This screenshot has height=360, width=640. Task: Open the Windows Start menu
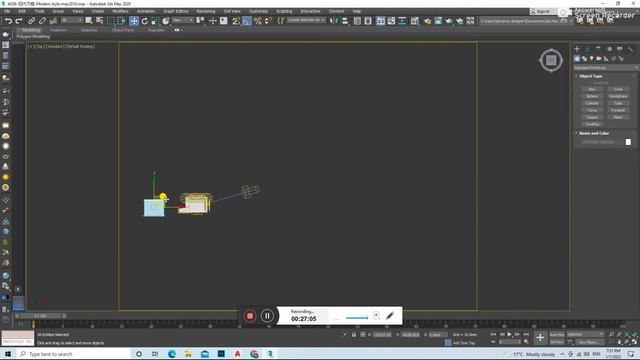(8, 354)
